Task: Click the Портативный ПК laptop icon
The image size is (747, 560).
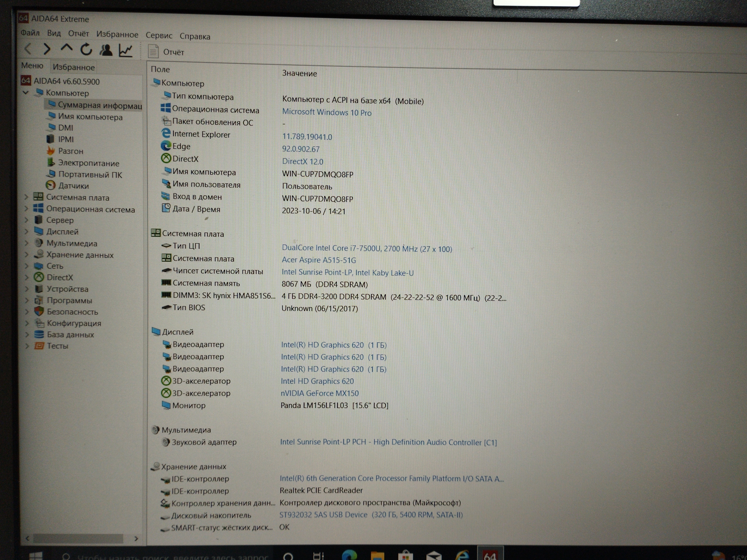Action: (x=51, y=174)
